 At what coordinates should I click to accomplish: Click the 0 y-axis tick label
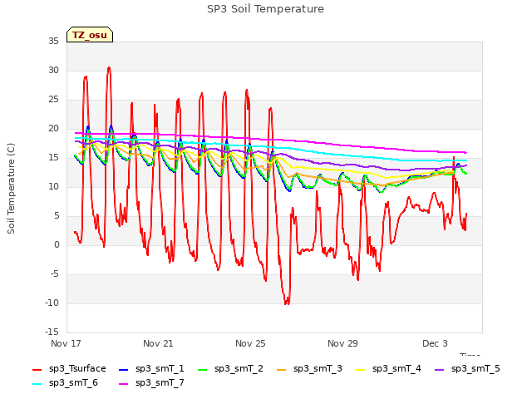coord(57,244)
